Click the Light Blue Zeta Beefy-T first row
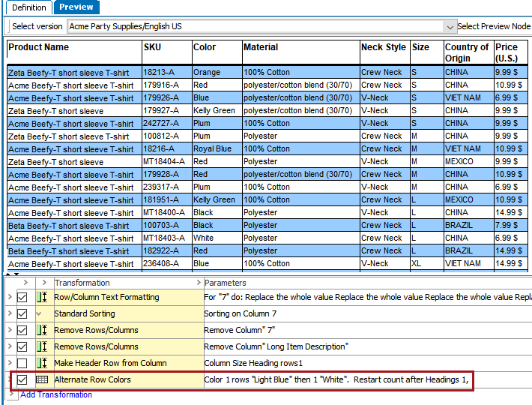Image resolution: width=532 pixels, height=405 pixels. (68, 73)
